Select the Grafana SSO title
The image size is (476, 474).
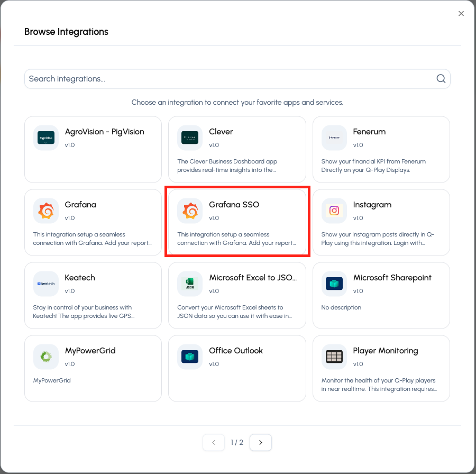pos(234,205)
